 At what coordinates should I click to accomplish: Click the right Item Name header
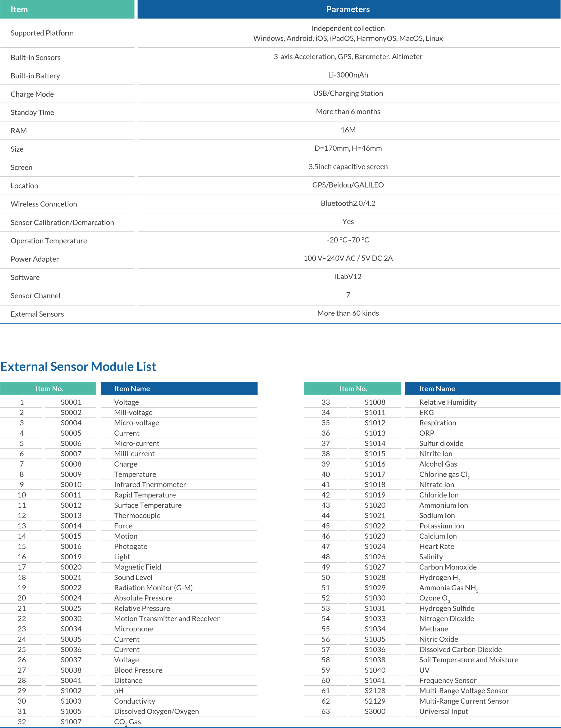(437, 389)
